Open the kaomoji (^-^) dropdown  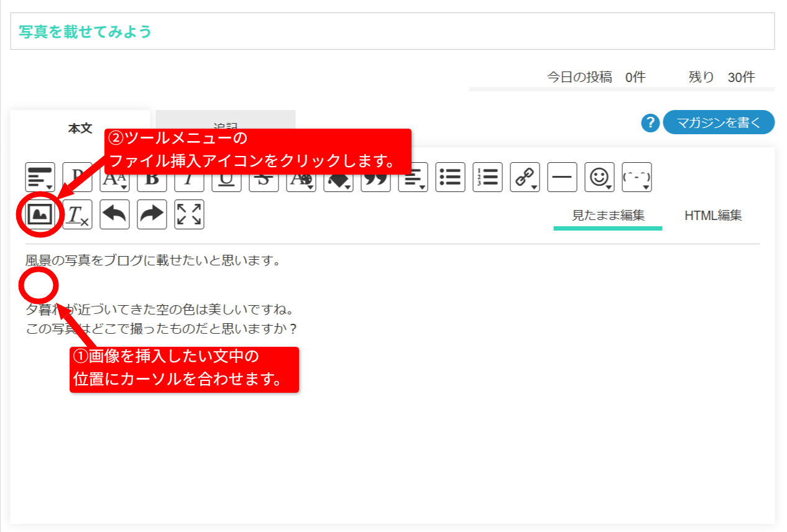coord(637,177)
